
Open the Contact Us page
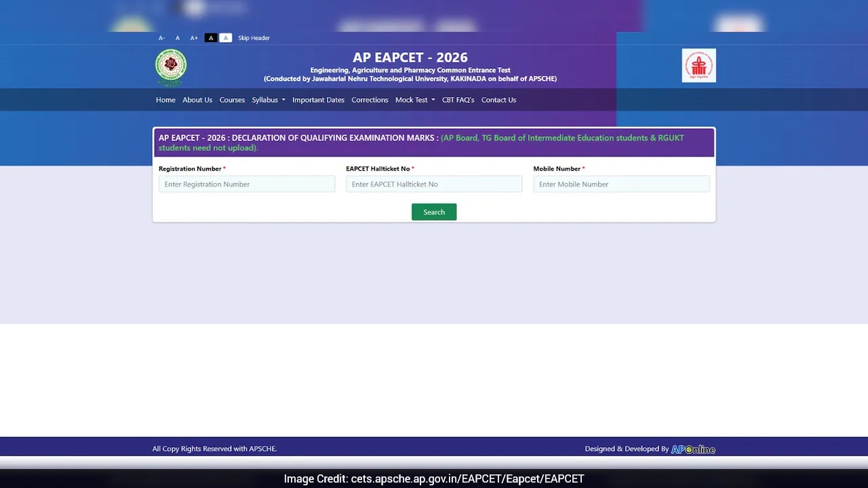point(498,100)
